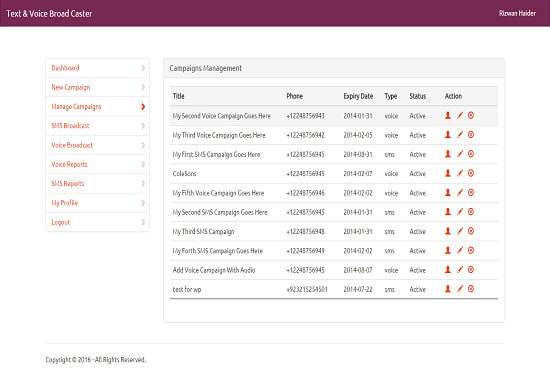Image resolution: width=550 pixels, height=370 pixels.
Task: Delete Add Voice Campaign With Audio circle-x icon
Action: pyautogui.click(x=471, y=270)
